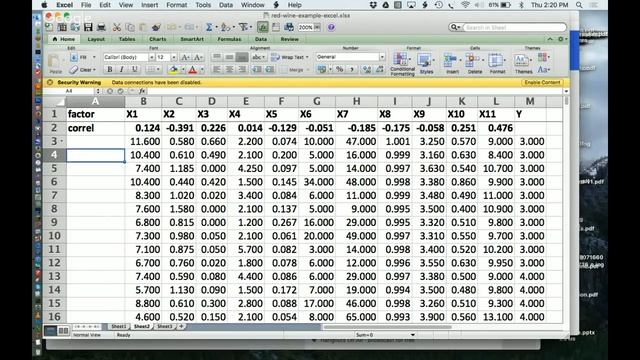Click the Copy icon in toolbar
640x360 pixels.
(x=130, y=27)
